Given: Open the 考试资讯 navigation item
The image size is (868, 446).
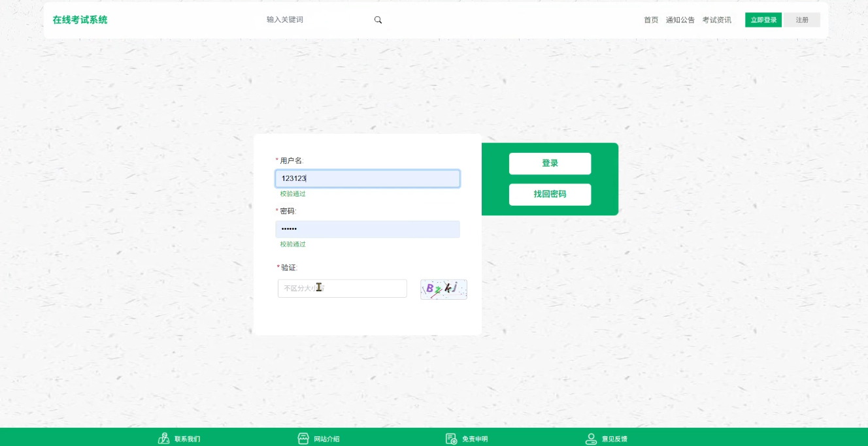Looking at the screenshot, I should (x=717, y=20).
